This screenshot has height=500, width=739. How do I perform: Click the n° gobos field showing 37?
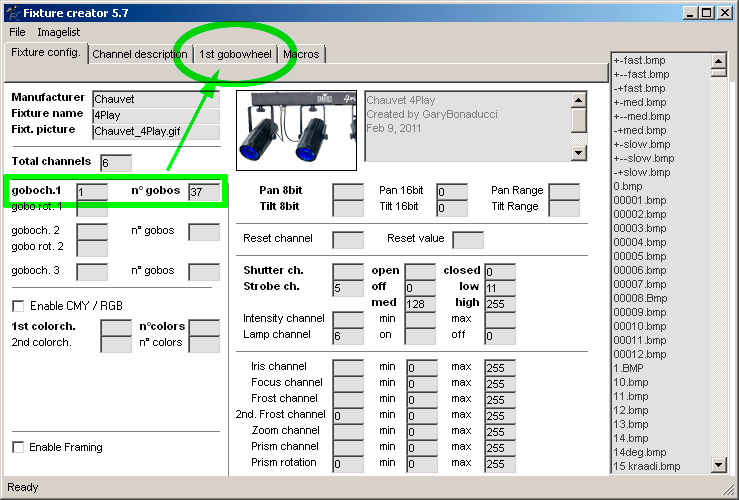click(x=204, y=192)
